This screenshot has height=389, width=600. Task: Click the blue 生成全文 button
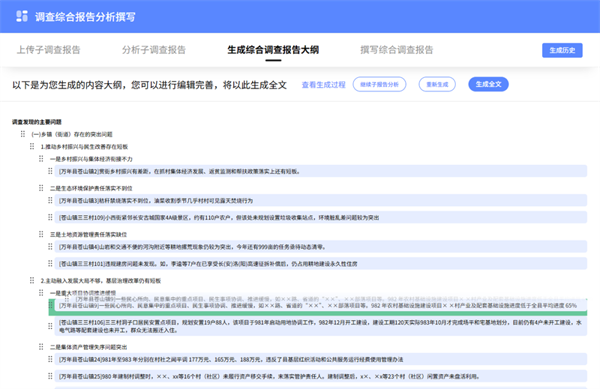click(488, 84)
